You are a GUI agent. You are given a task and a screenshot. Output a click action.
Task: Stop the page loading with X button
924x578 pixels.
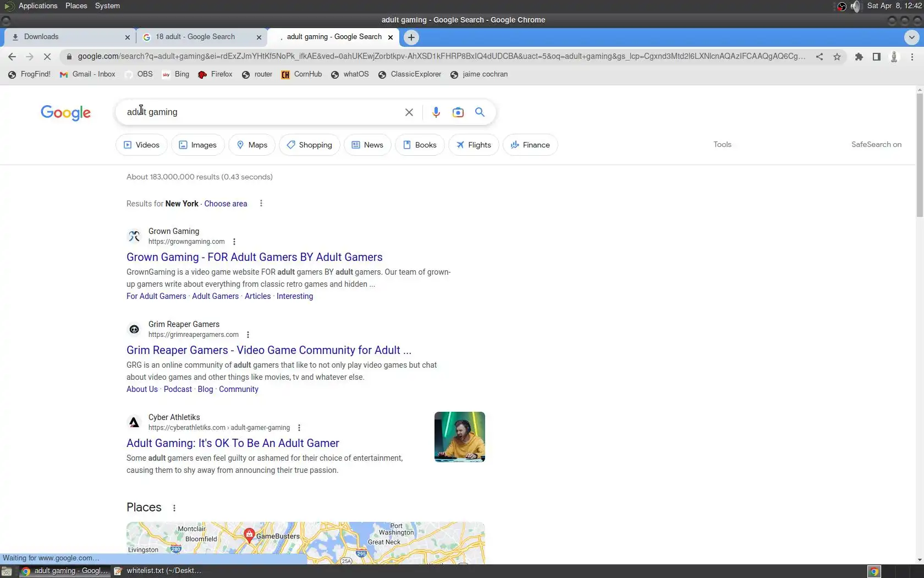(47, 57)
